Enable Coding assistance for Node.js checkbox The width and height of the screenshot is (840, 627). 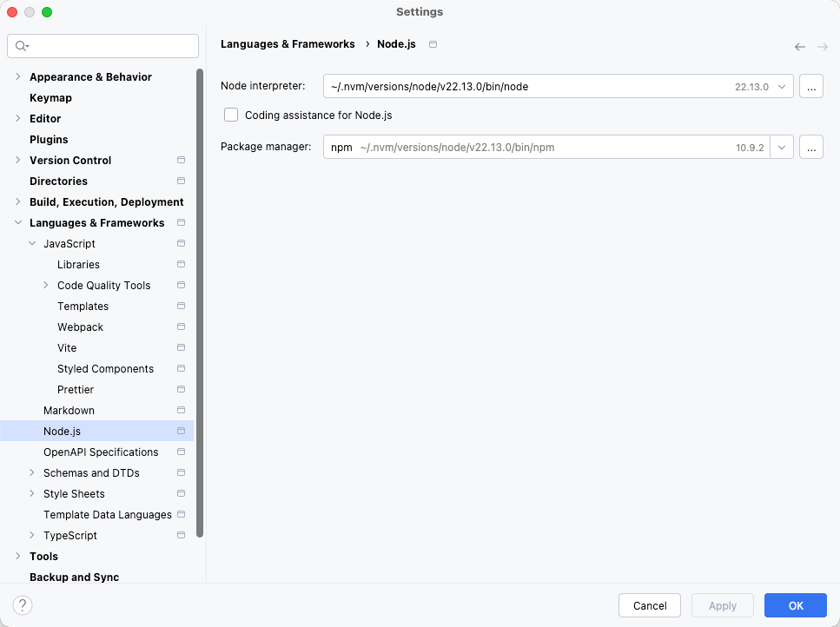[231, 115]
